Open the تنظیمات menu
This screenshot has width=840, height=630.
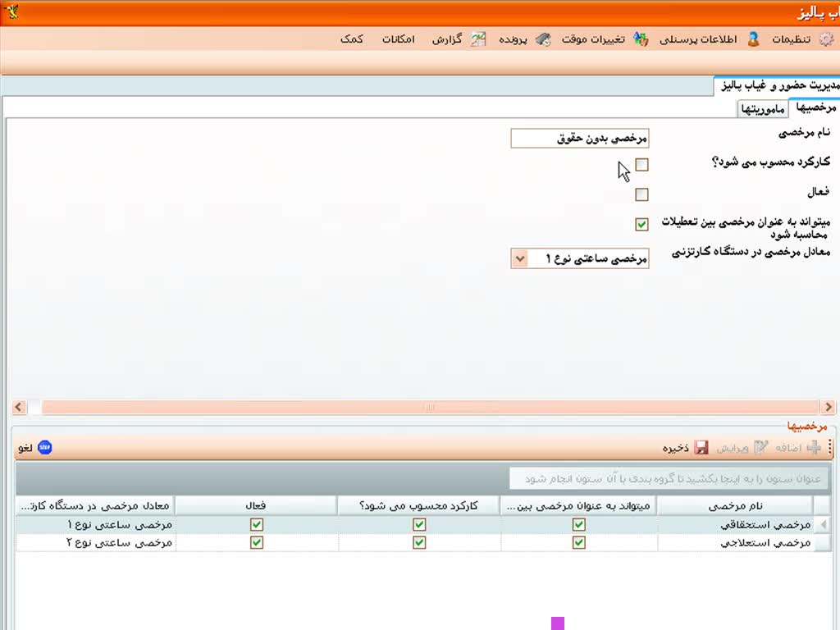click(792, 39)
